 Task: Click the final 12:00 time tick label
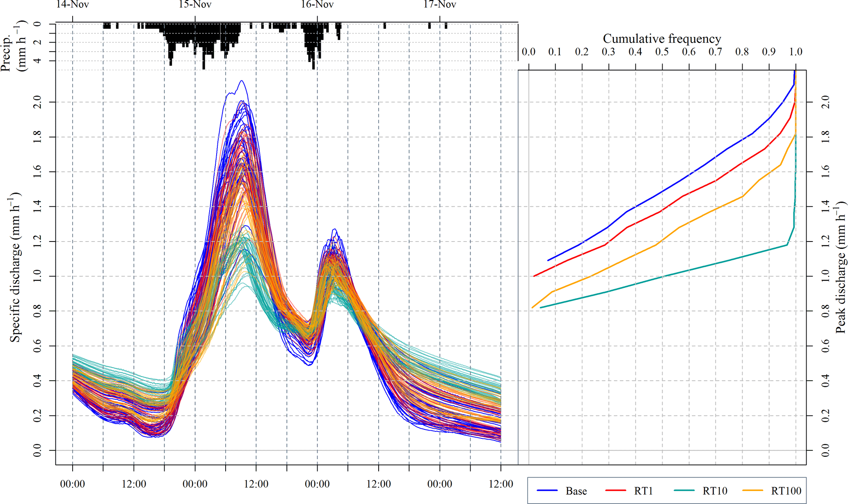tap(501, 484)
